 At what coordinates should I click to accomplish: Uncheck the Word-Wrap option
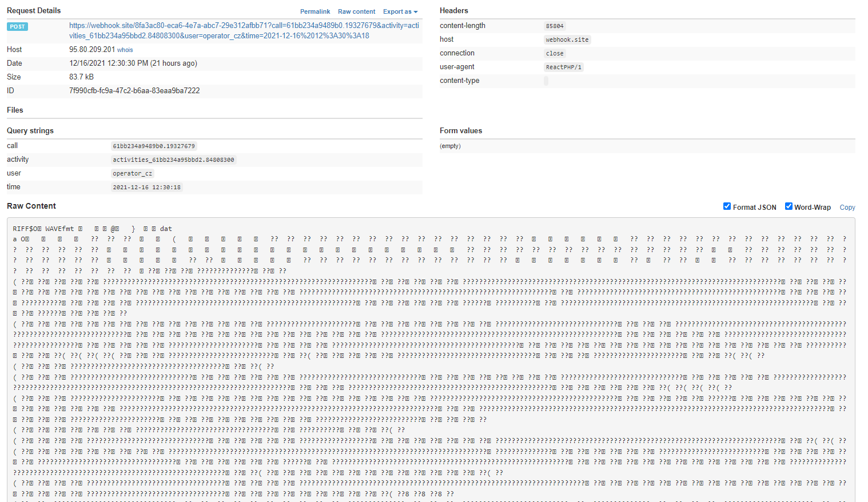coord(789,206)
